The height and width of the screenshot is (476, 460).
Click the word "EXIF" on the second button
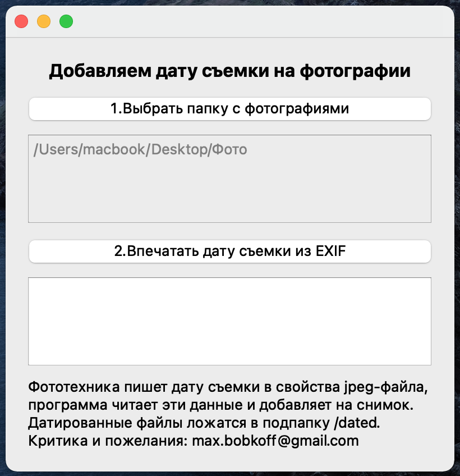coord(331,251)
